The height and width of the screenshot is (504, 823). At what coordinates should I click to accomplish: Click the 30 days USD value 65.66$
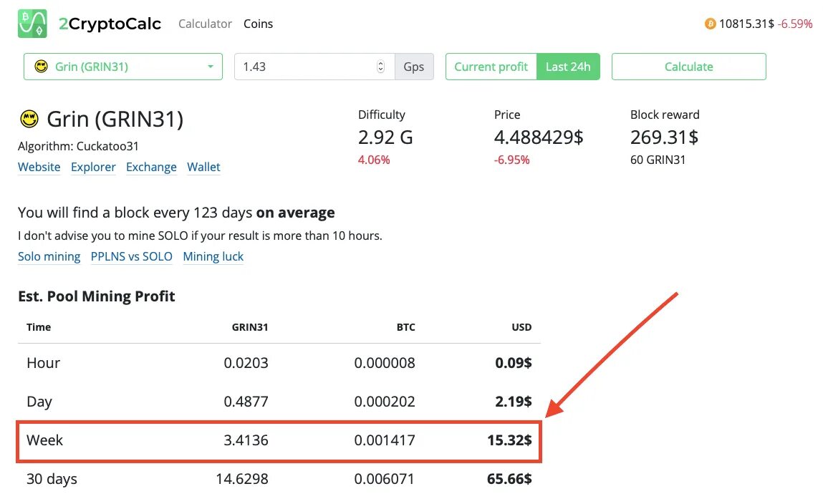(509, 479)
